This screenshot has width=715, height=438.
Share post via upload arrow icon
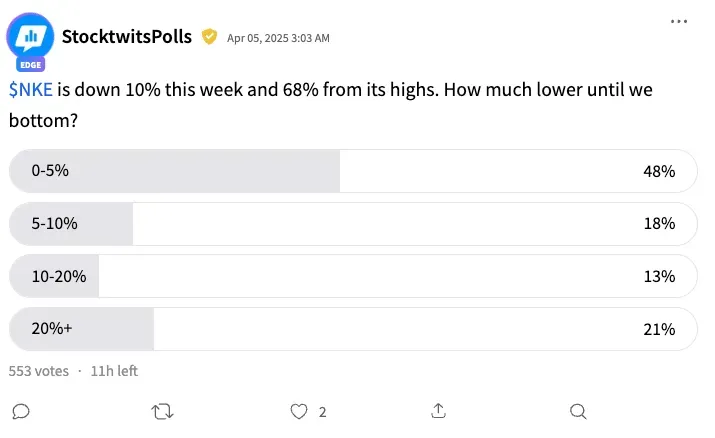point(438,411)
